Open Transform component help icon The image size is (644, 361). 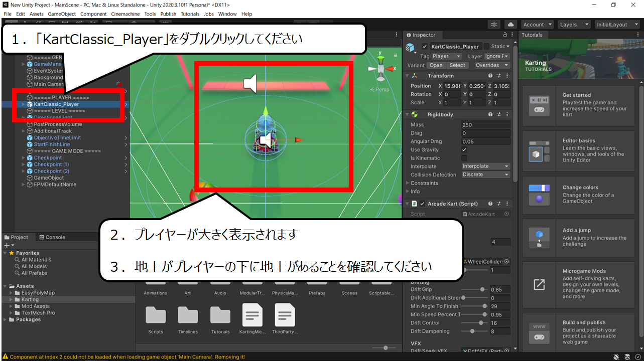pos(490,76)
